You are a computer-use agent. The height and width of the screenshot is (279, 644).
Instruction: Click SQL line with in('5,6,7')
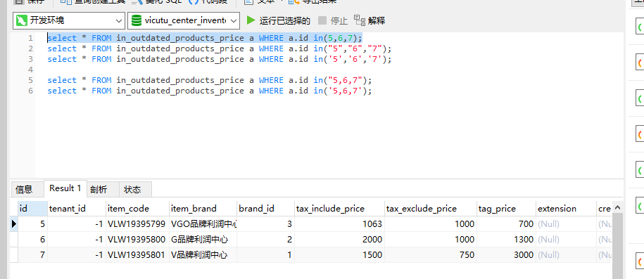pos(210,91)
